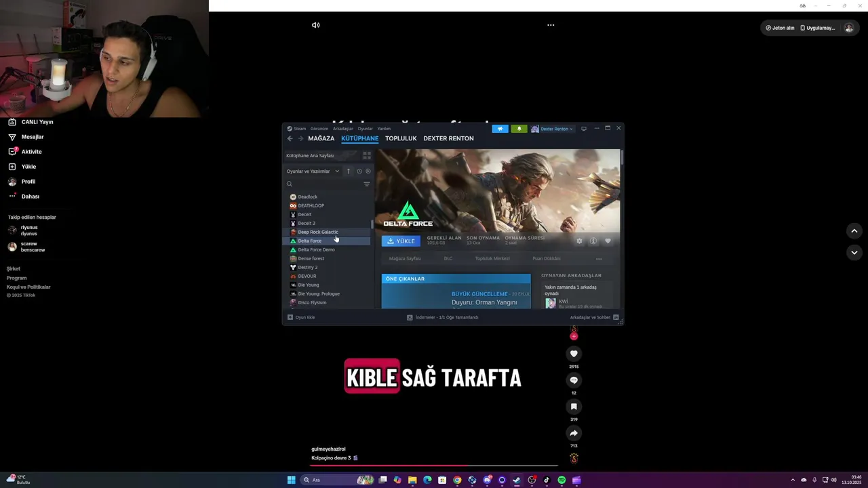Open the Friends list icon at bottom right
This screenshot has width=868, height=488.
pos(616,317)
